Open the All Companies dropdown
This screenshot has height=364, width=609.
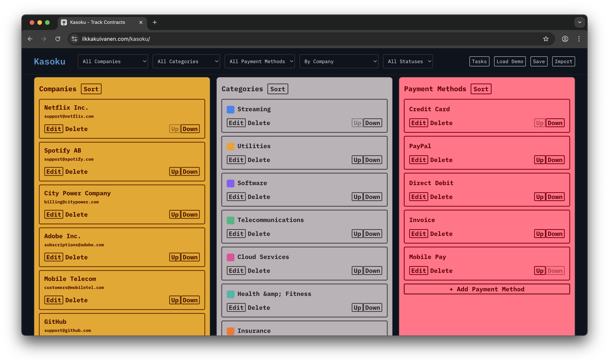pyautogui.click(x=113, y=61)
